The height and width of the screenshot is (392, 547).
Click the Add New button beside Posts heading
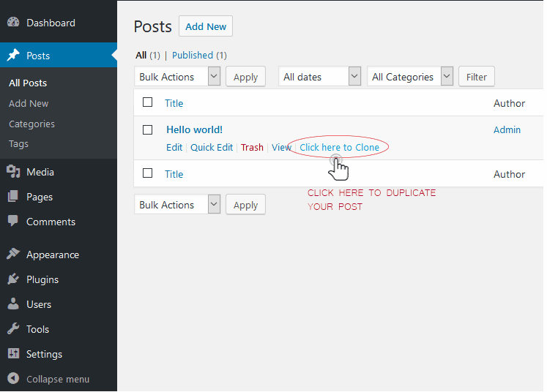[x=206, y=26]
